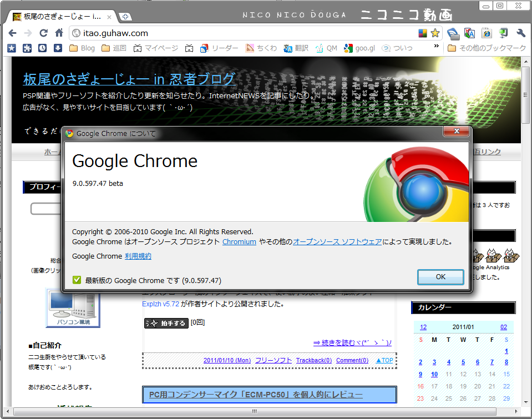The height and width of the screenshot is (419, 532).
Task: Click the version text 9.0.597.47 beta
Action: 98,183
